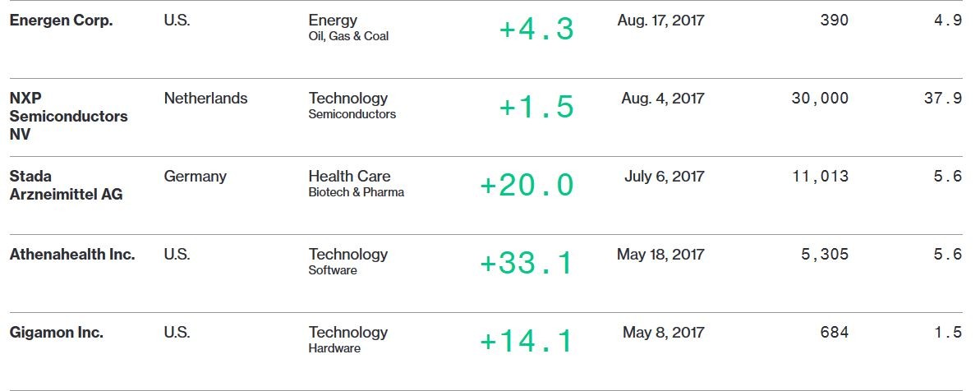980x391 pixels.
Task: Select Gigamon Inc. company name
Action: pos(56,333)
